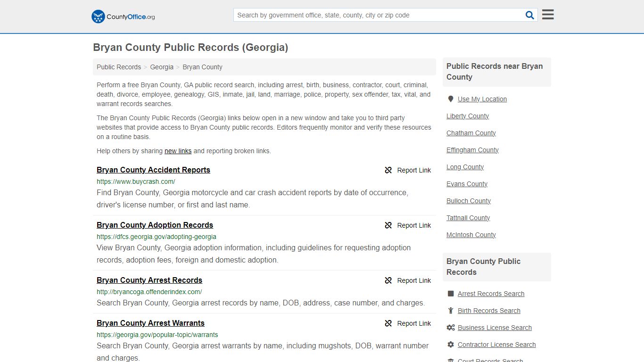
Task: Open Bryan County Arrest Warrants
Action: (150, 323)
